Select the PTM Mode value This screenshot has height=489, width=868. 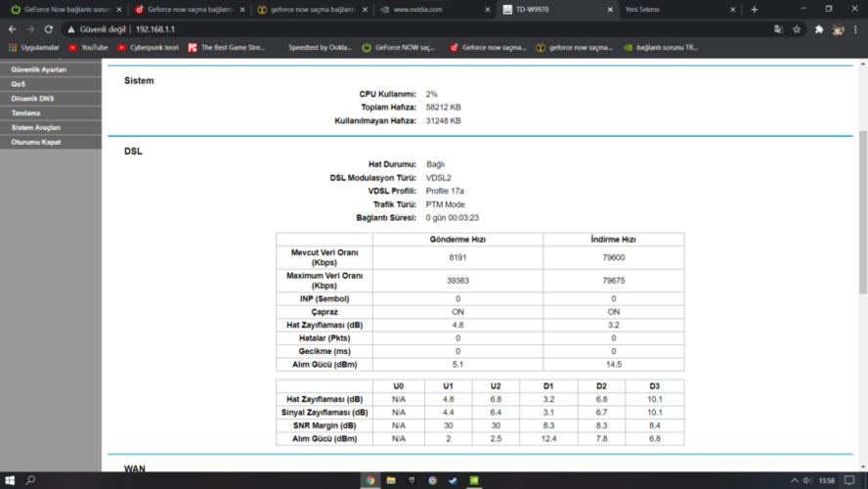coord(445,204)
